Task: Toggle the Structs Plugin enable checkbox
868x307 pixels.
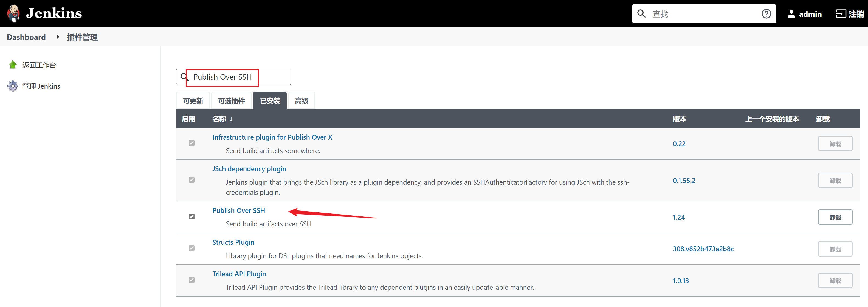Action: [192, 248]
